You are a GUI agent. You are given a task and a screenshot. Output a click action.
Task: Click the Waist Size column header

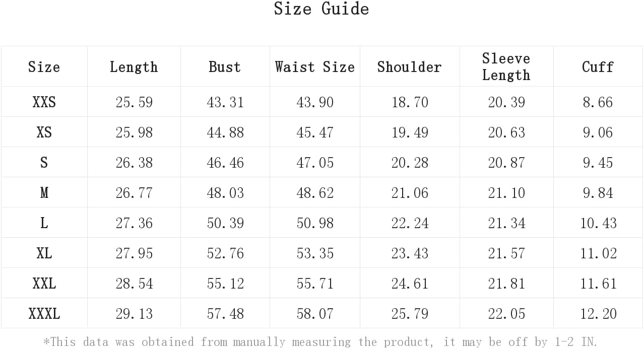coord(315,66)
